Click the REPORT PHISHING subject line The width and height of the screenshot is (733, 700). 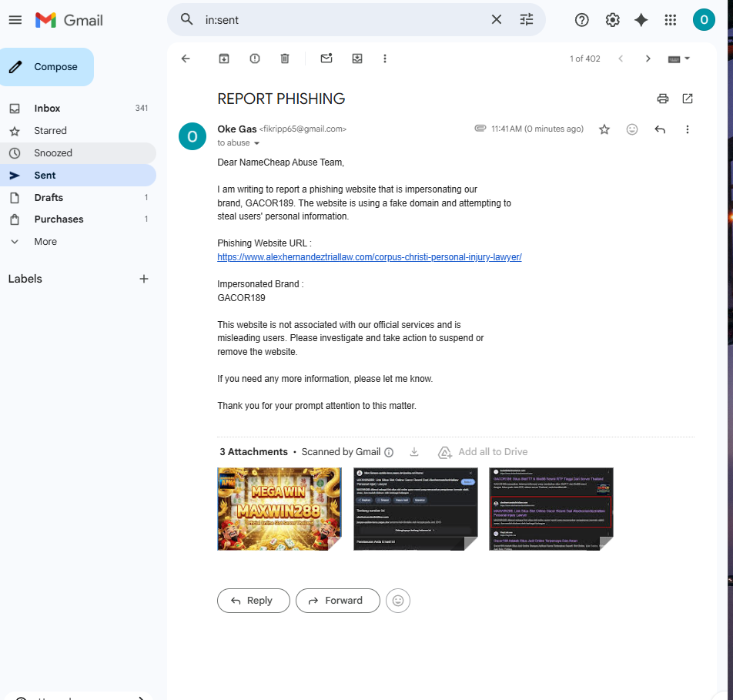pyautogui.click(x=281, y=99)
